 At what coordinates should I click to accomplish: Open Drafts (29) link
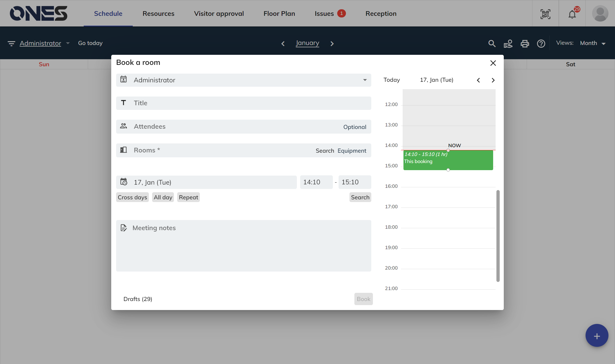click(x=138, y=299)
